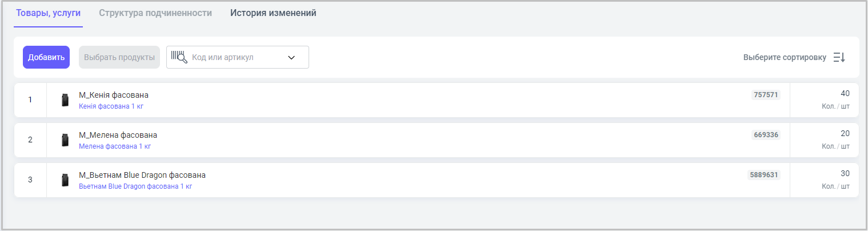Focus the Код или артикул search field

click(234, 58)
